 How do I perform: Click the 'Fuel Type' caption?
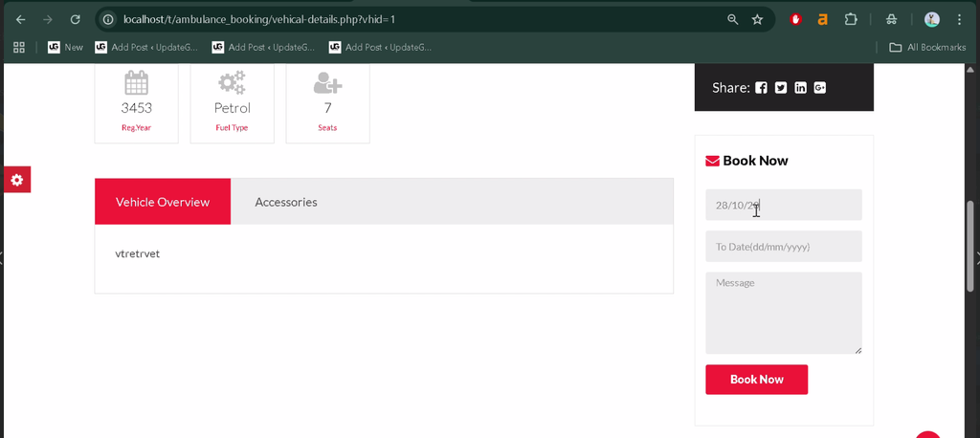[232, 127]
